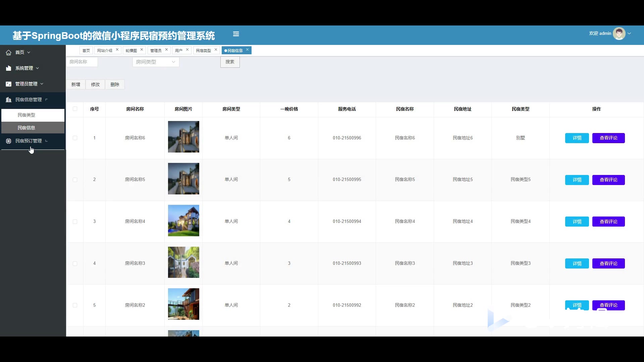
Task: Close the 轮播图 tab
Action: point(142,50)
